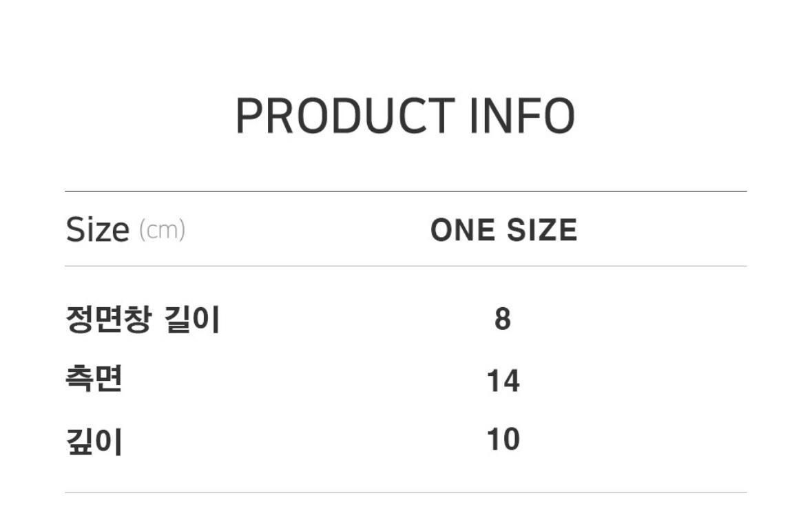Viewport: 812px width, 511px height.
Task: Select the 정면창 길이 row label
Action: coord(143,320)
